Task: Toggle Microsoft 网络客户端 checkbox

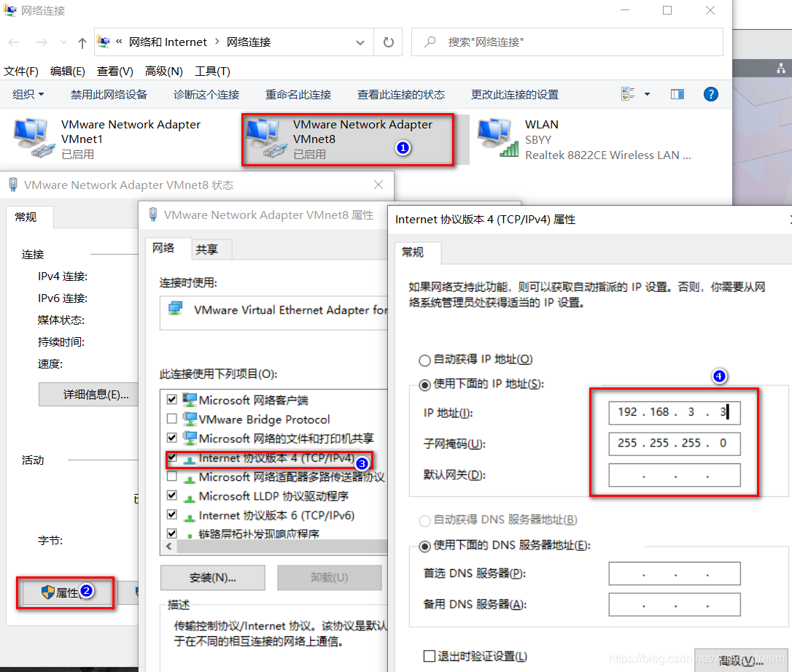Action: click(x=171, y=400)
